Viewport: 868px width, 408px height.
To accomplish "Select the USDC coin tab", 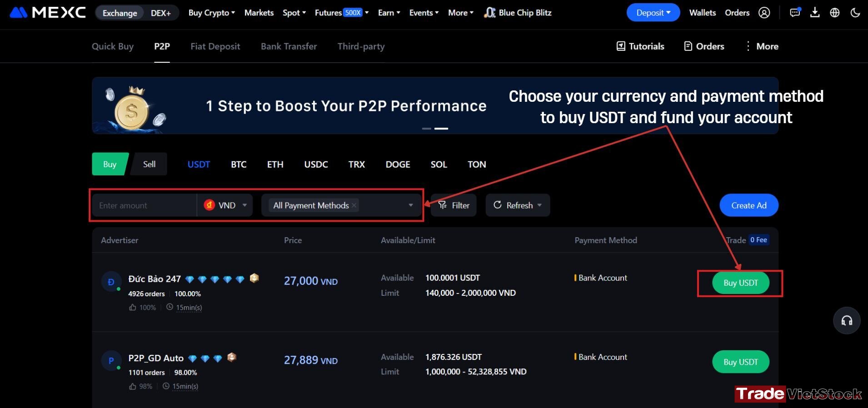I will click(x=316, y=164).
